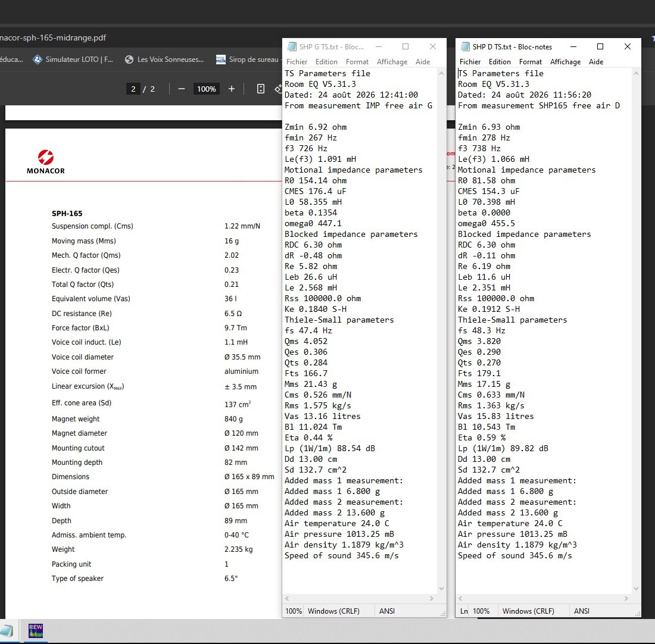Open Edition menu in SHP G notepad
655x644 pixels.
(x=326, y=62)
